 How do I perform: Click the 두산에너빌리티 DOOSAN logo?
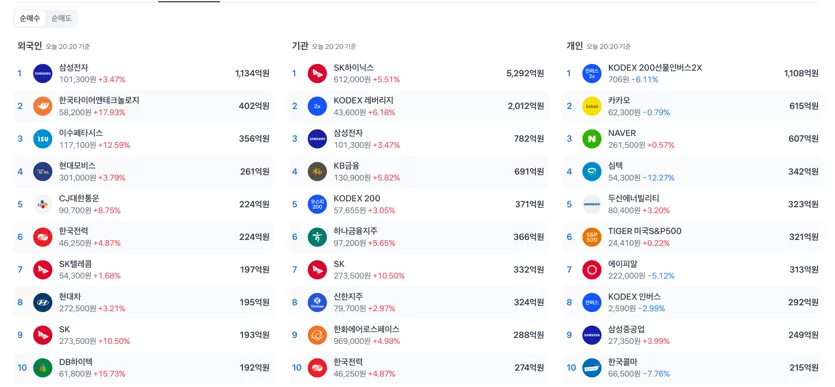point(592,204)
